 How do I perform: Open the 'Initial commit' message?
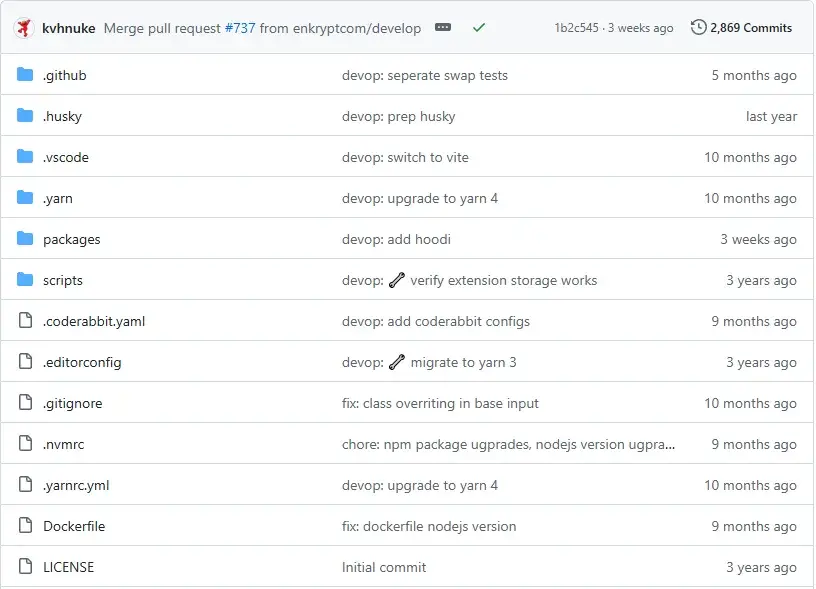384,567
